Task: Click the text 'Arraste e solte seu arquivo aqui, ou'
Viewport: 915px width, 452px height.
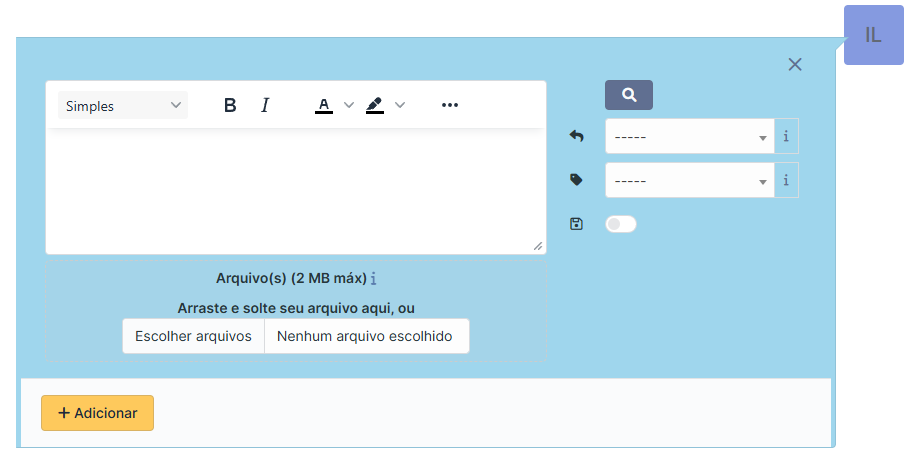Action: pos(296,308)
